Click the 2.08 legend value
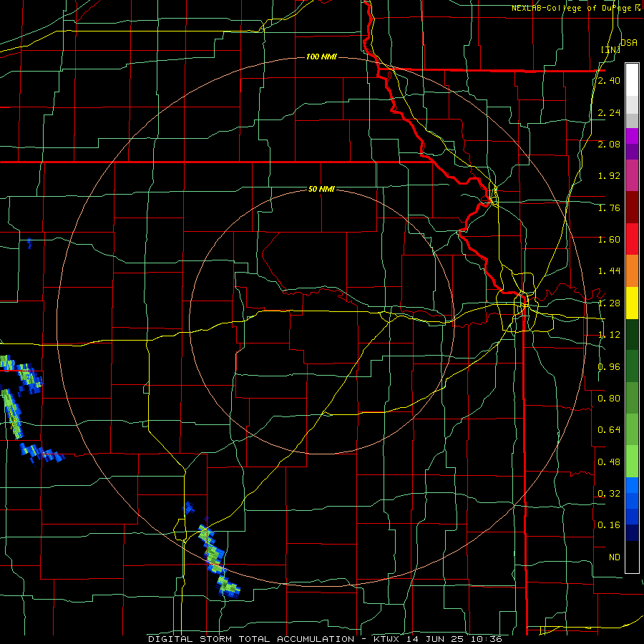The height and width of the screenshot is (644, 644). (x=609, y=144)
